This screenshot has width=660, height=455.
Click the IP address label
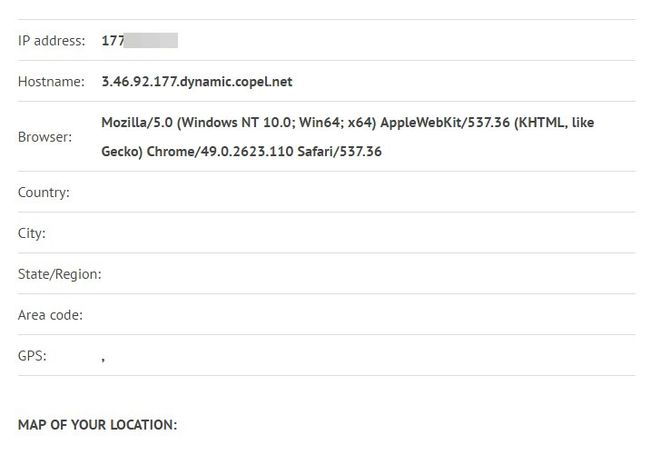(51, 41)
